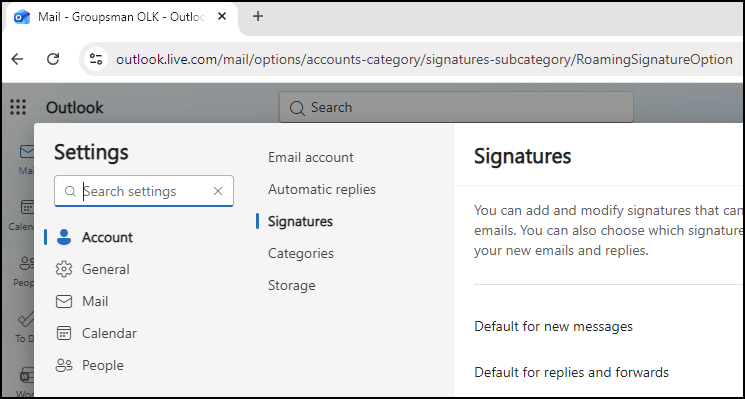This screenshot has height=399, width=745.
Task: Click the Calendar icon in Settings list
Action: pos(64,333)
